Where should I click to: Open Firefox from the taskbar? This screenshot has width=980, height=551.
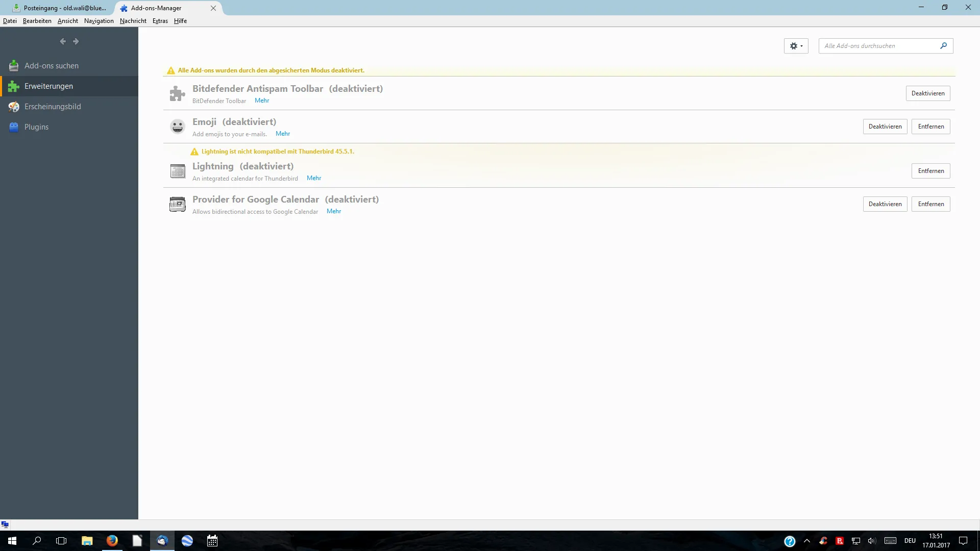pos(112,541)
